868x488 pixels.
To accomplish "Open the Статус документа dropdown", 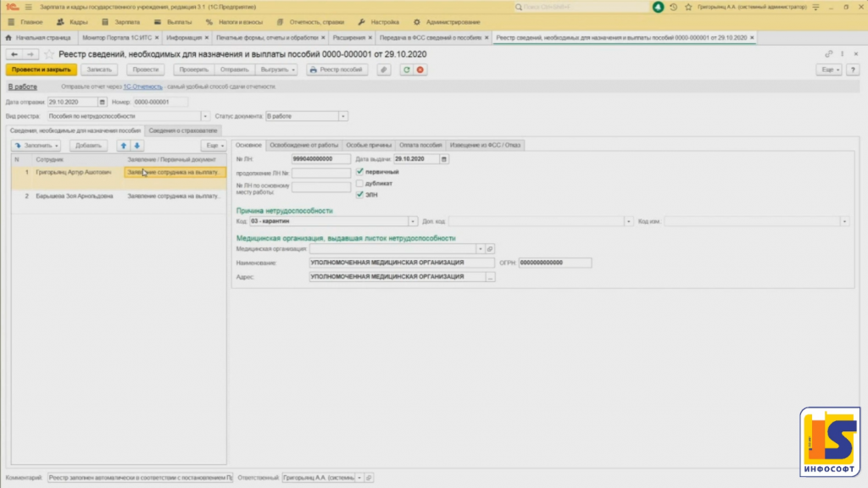I will (342, 116).
